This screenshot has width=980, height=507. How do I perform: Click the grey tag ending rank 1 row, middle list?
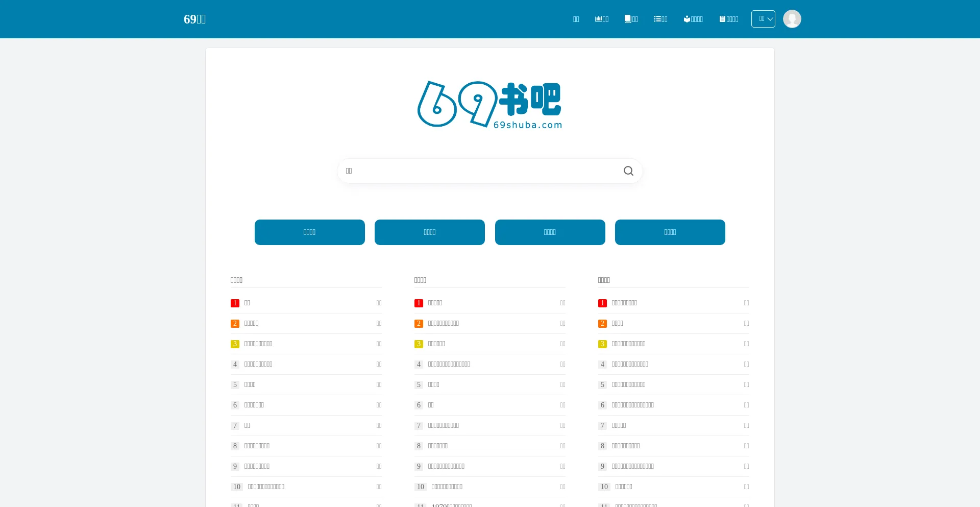562,303
